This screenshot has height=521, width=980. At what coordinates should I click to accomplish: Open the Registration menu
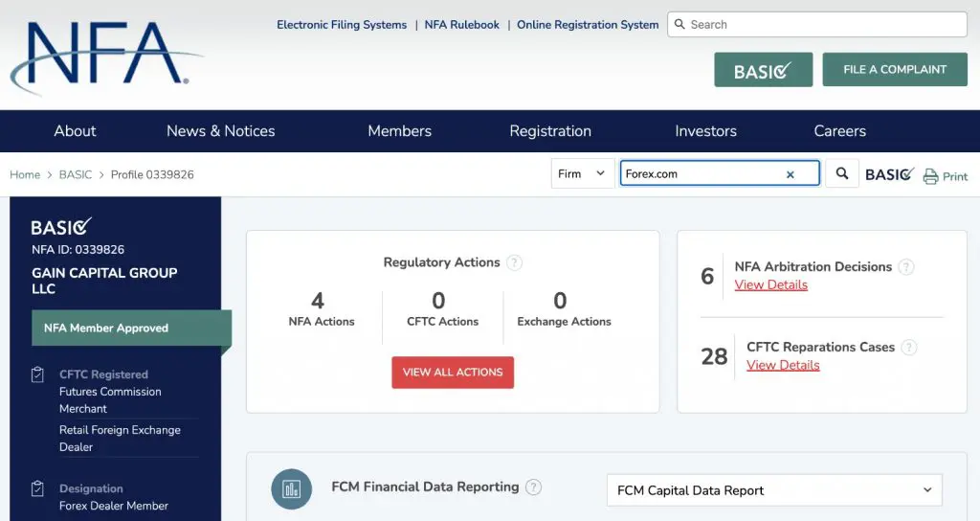coord(550,130)
